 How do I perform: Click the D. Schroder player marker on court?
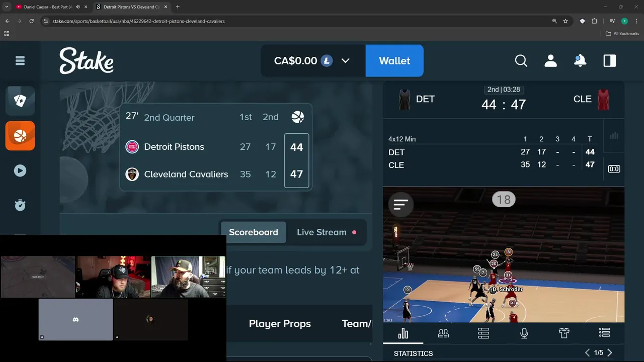(x=507, y=289)
